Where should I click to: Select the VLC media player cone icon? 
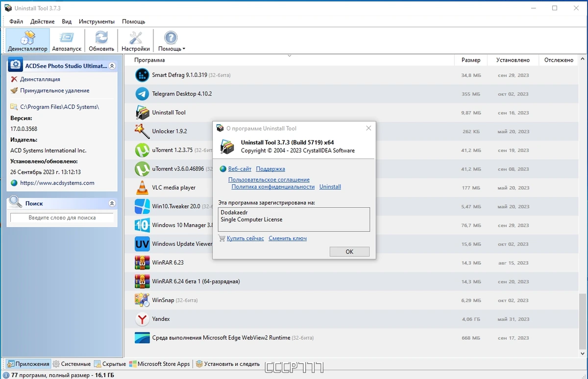[142, 188]
